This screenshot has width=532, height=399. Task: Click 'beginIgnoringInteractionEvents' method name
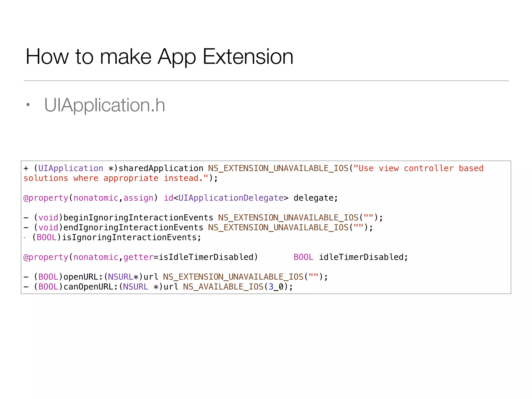coord(138,218)
